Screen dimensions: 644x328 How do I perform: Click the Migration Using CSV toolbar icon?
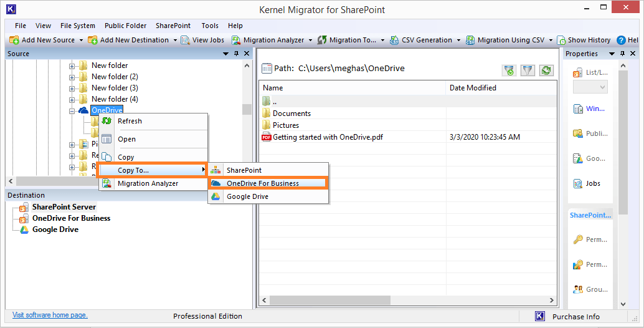(x=470, y=41)
